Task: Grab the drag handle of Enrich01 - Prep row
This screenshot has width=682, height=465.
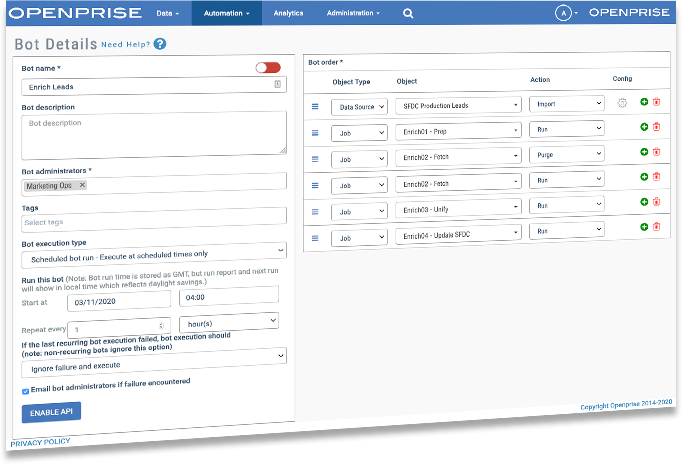Action: pos(315,133)
